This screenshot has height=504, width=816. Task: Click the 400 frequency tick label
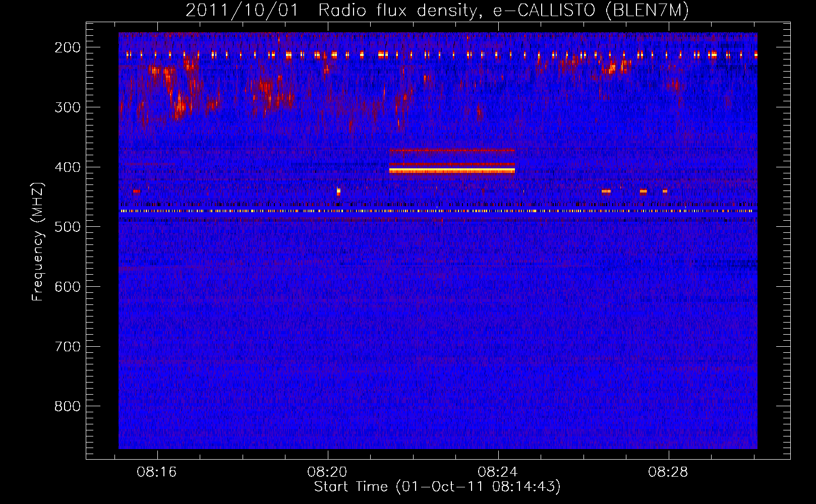click(x=68, y=167)
